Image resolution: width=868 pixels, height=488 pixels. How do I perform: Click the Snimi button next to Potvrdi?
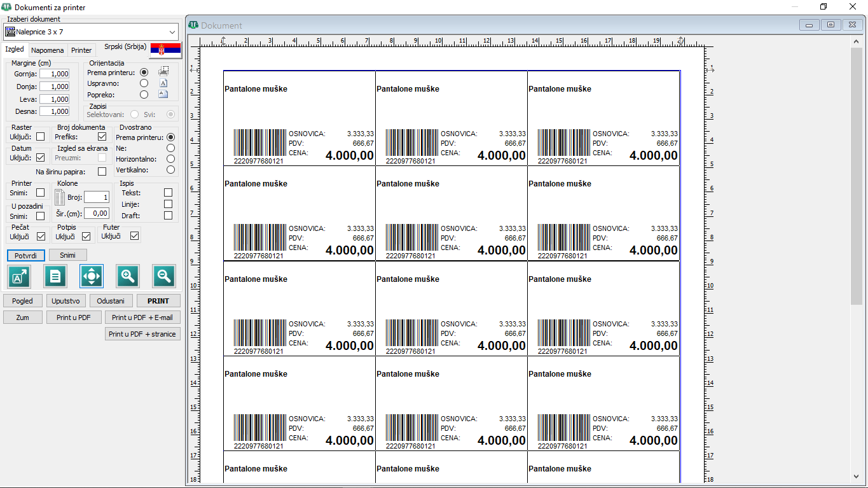(68, 255)
